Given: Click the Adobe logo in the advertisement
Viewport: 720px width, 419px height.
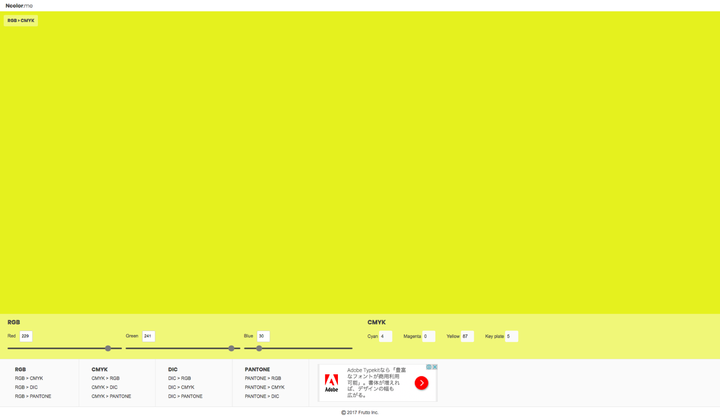Looking at the screenshot, I should 331,383.
